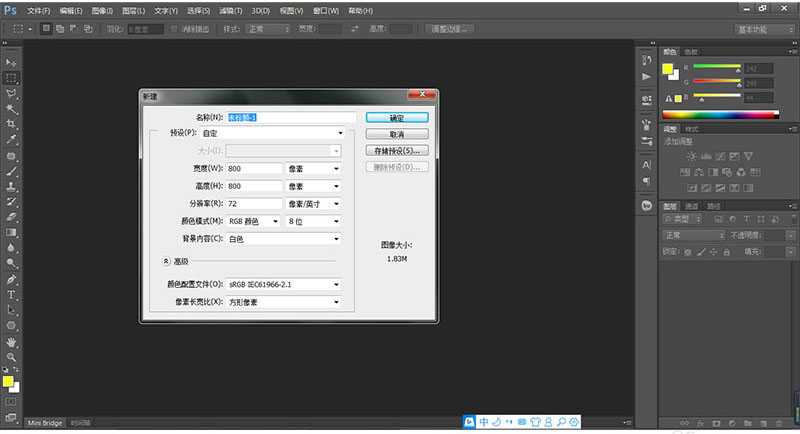The image size is (800, 434).
Task: Click the 确定 OK button
Action: coord(397,117)
